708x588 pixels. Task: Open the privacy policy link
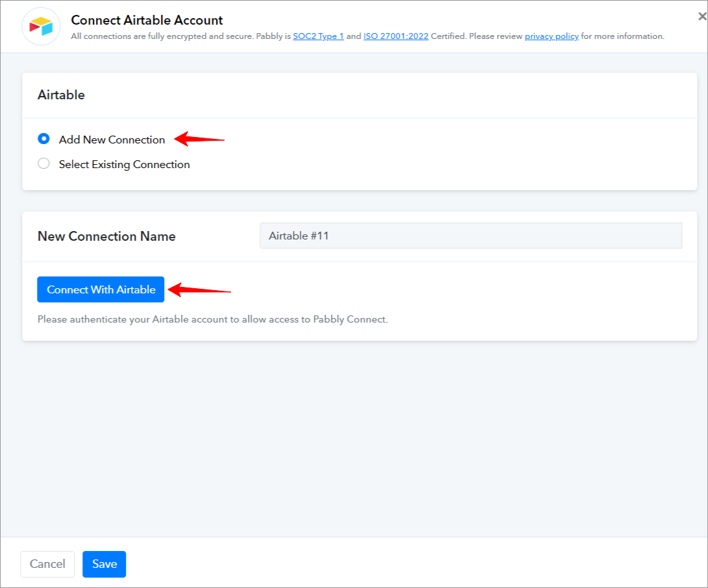coord(552,36)
